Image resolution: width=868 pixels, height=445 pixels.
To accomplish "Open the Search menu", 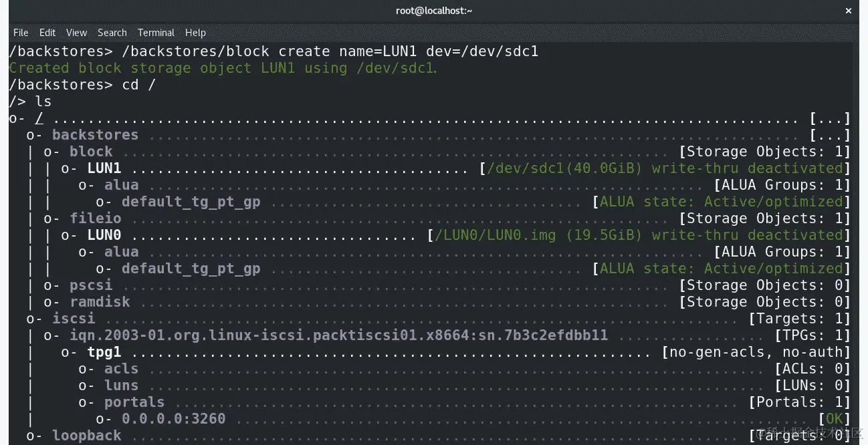I will coord(112,32).
